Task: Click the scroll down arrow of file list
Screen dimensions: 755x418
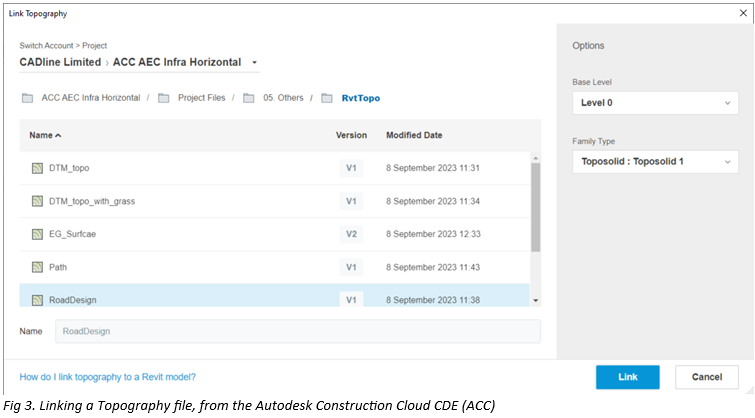Action: 535,301
